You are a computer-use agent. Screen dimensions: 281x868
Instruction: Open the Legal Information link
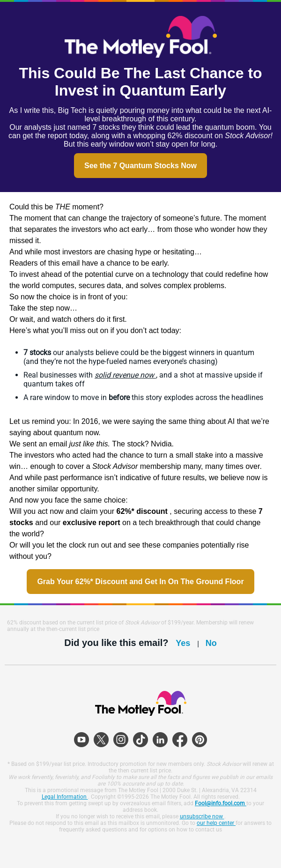click(64, 796)
